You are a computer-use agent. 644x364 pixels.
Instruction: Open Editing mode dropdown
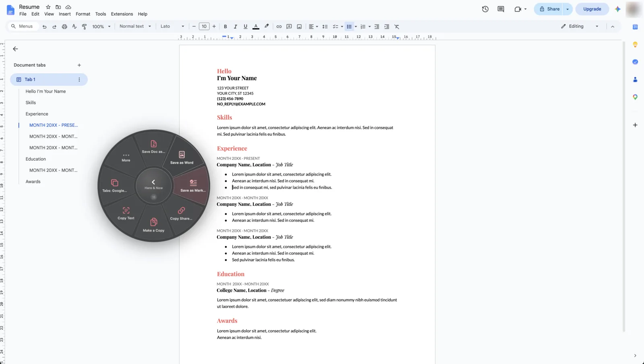tap(580, 26)
